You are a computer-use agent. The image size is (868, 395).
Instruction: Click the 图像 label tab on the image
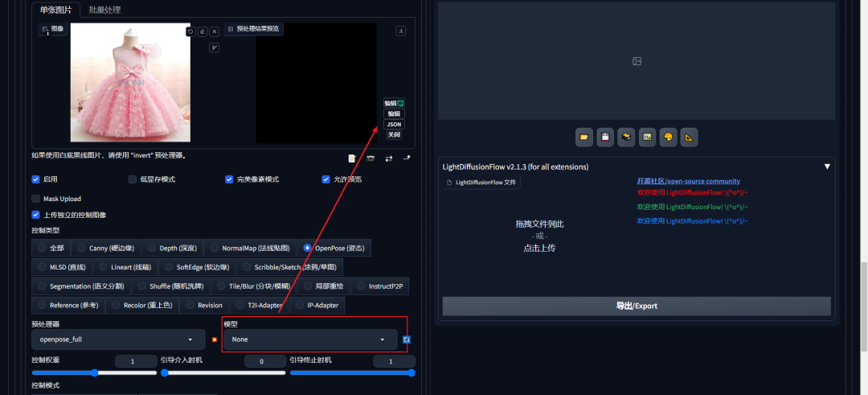(53, 29)
